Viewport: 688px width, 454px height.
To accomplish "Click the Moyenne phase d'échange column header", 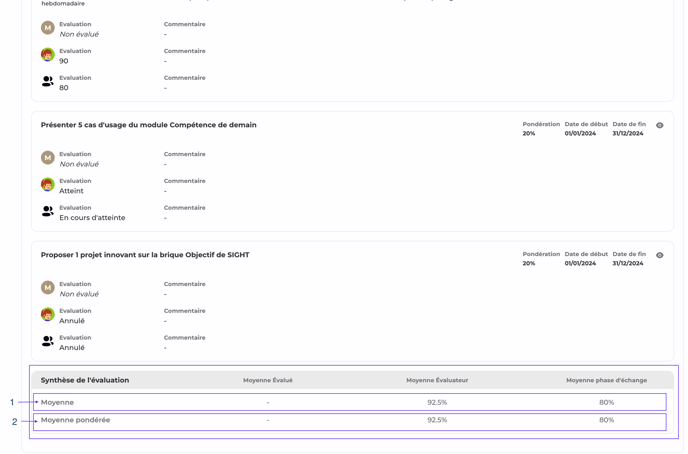I will (606, 380).
